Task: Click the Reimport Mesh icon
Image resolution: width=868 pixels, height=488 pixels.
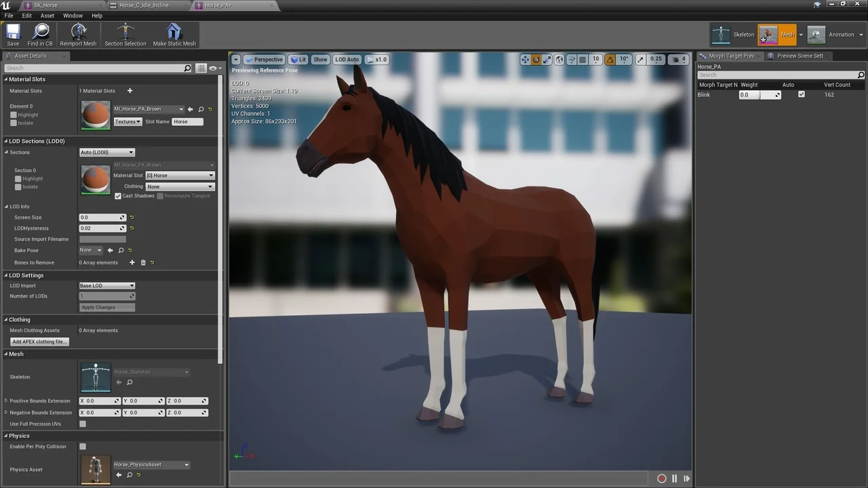Action: pyautogui.click(x=78, y=35)
